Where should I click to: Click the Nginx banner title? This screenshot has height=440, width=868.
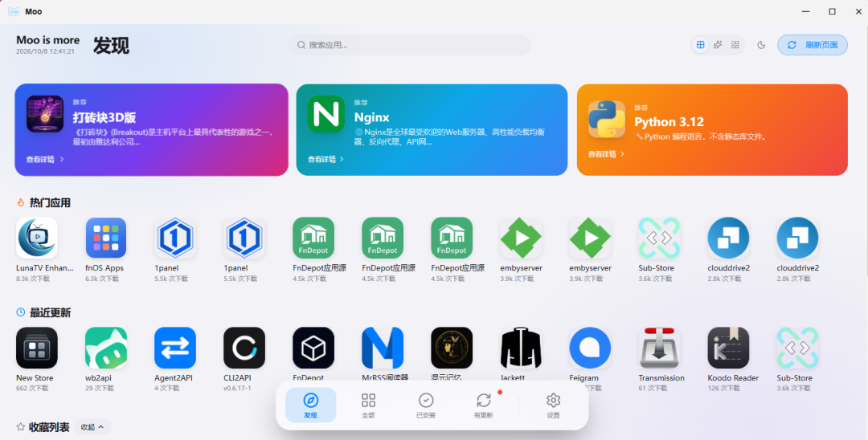tap(371, 117)
